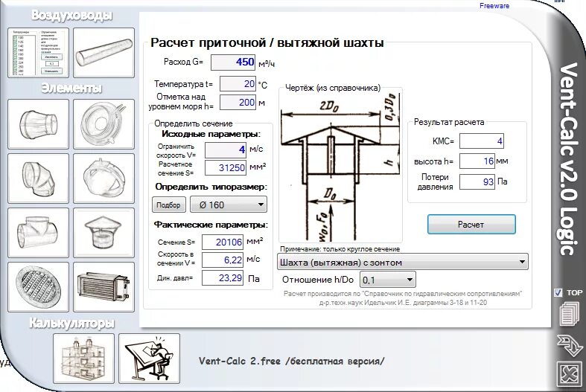Screen dimensions: 586x392
Task: Click the 'Фактические параметры:' label
Action: [x=211, y=225]
